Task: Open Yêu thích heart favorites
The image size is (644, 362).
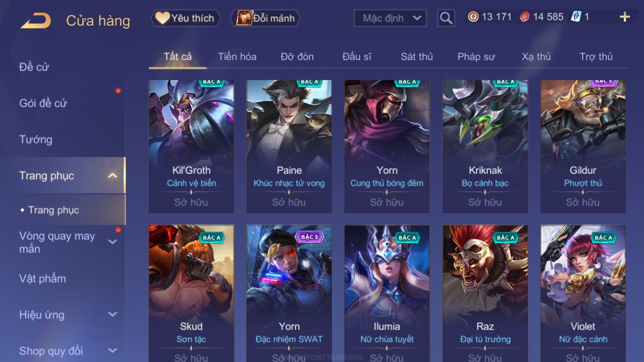Action: tap(186, 18)
